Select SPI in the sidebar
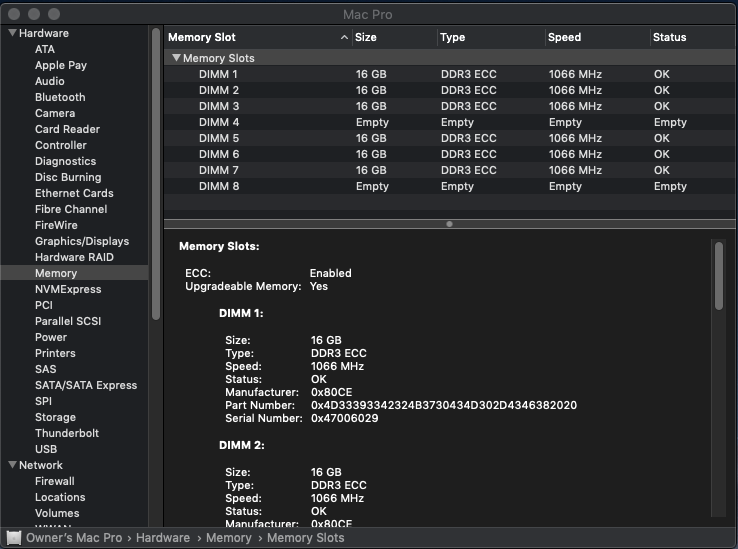The width and height of the screenshot is (738, 549). (x=43, y=401)
